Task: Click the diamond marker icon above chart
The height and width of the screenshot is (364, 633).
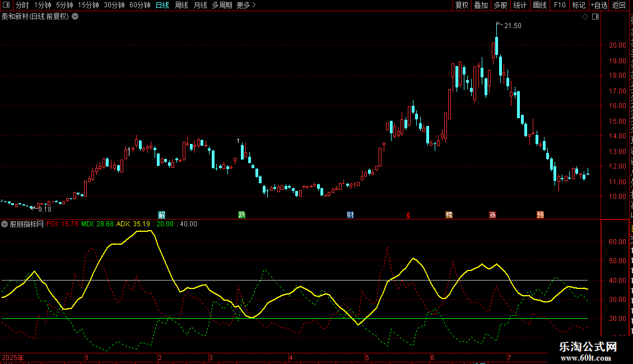Action: point(585,17)
